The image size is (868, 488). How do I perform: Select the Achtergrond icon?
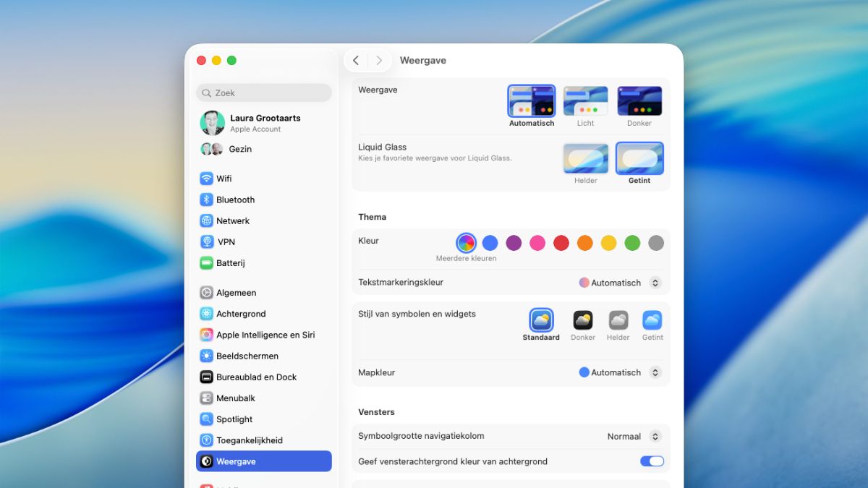point(207,314)
